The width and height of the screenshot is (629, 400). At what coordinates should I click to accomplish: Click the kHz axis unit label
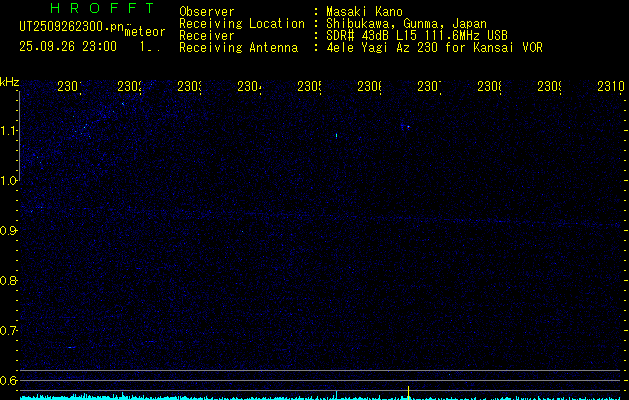click(x=10, y=81)
